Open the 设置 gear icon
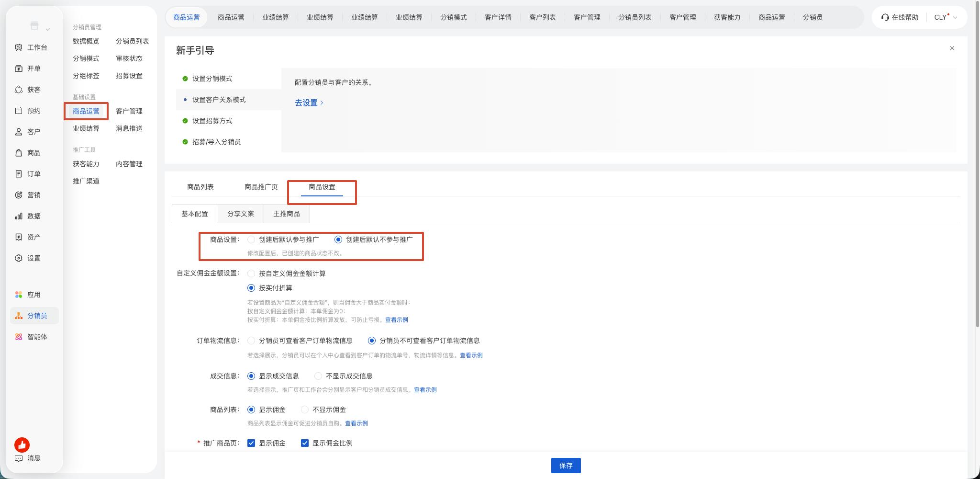Image resolution: width=980 pixels, height=479 pixels. 19,258
